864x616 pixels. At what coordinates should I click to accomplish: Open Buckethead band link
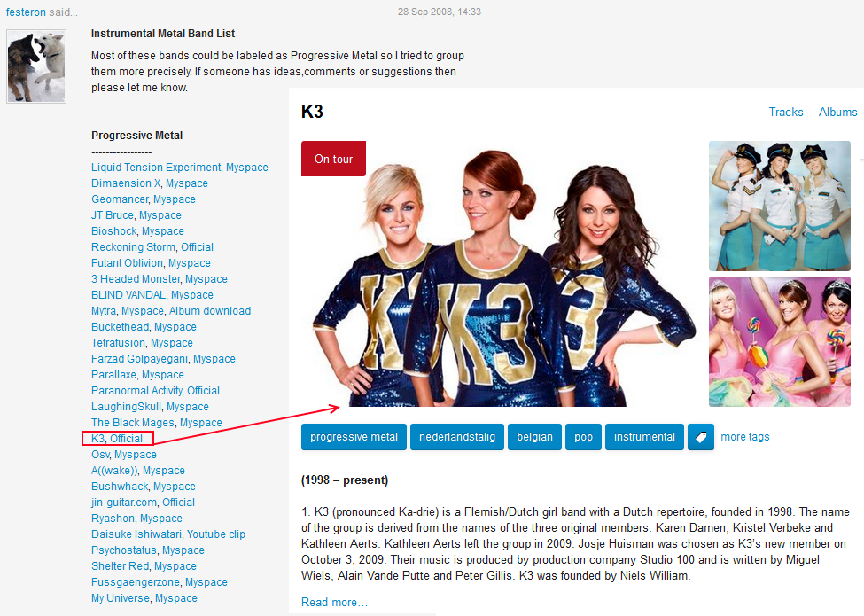[x=121, y=327]
